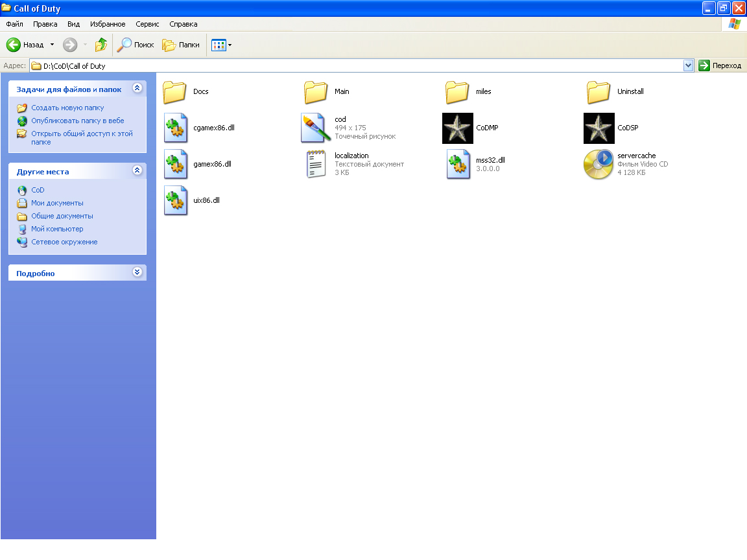The height and width of the screenshot is (560, 747).
Task: Collapse the Другие места panel
Action: [137, 170]
